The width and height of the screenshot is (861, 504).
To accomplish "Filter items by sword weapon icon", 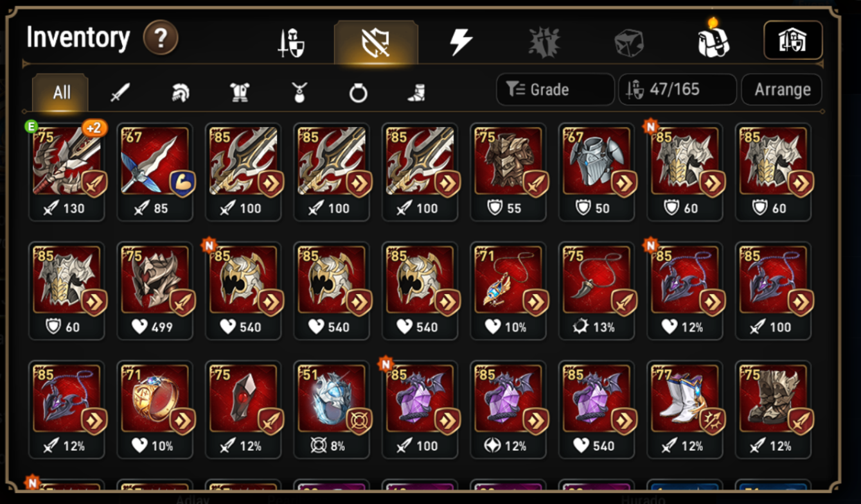I will (x=120, y=93).
